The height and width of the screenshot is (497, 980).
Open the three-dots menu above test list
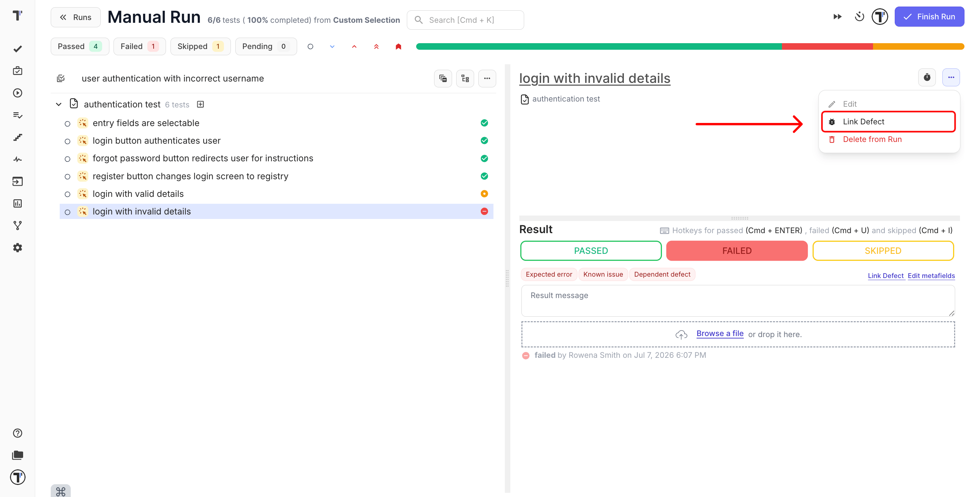(x=487, y=78)
